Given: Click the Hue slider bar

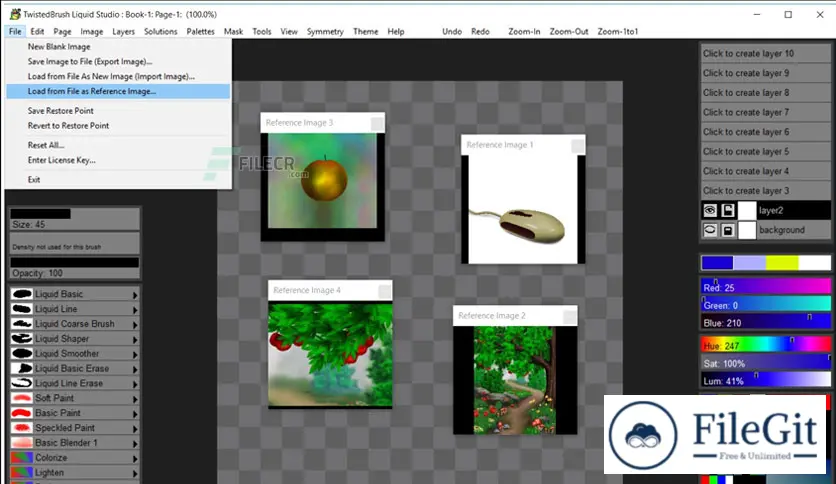Looking at the screenshot, I should pyautogui.click(x=765, y=345).
